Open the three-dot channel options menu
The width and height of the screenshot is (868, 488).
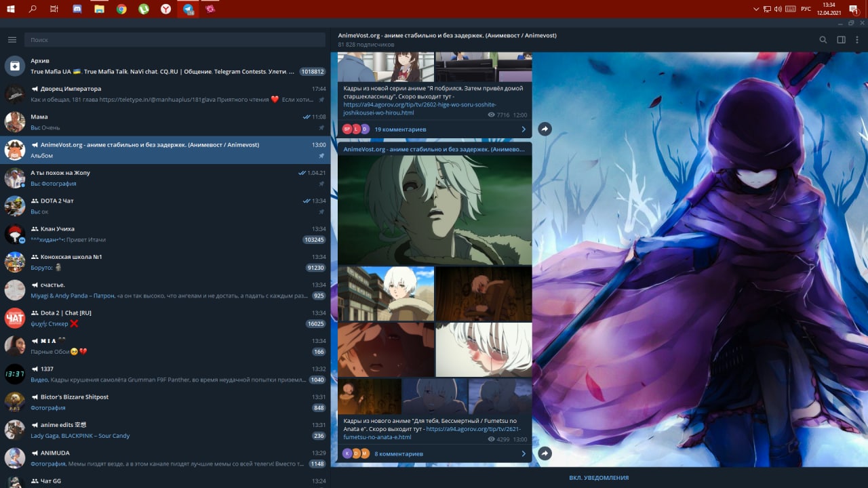coord(858,40)
